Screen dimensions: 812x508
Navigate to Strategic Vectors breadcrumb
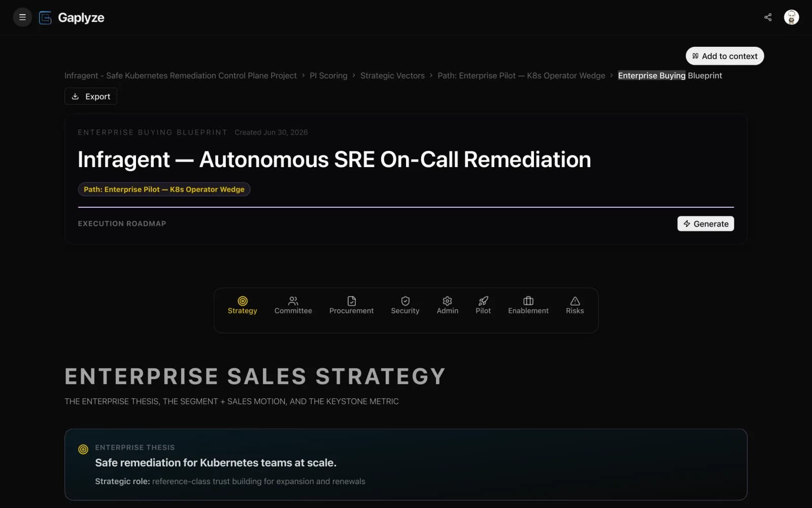pos(392,76)
